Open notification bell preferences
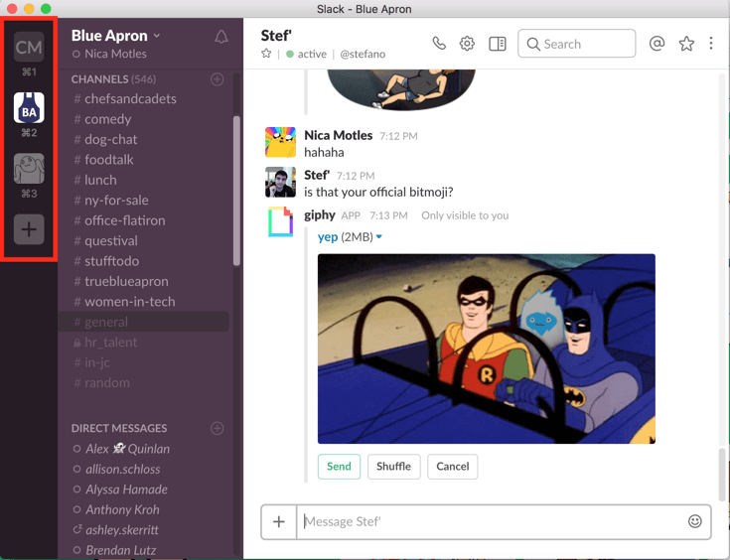The image size is (730, 560). (221, 37)
